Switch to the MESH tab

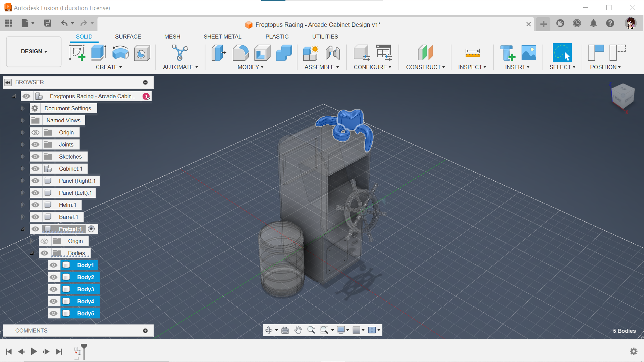pyautogui.click(x=172, y=37)
